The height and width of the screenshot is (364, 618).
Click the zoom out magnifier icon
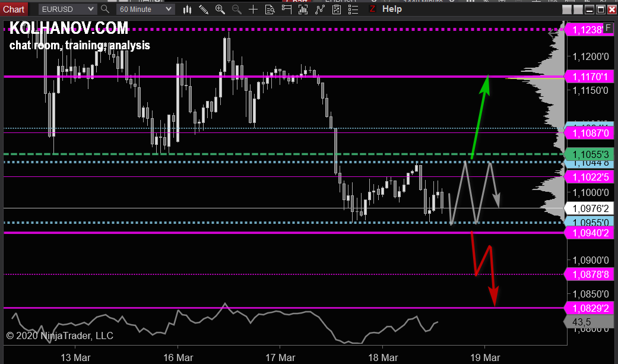(x=236, y=9)
